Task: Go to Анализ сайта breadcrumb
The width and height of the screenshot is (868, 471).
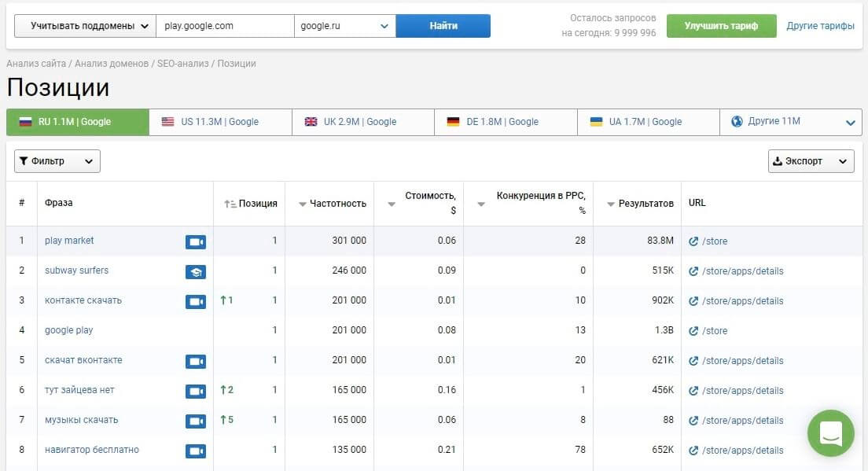Action: point(36,64)
